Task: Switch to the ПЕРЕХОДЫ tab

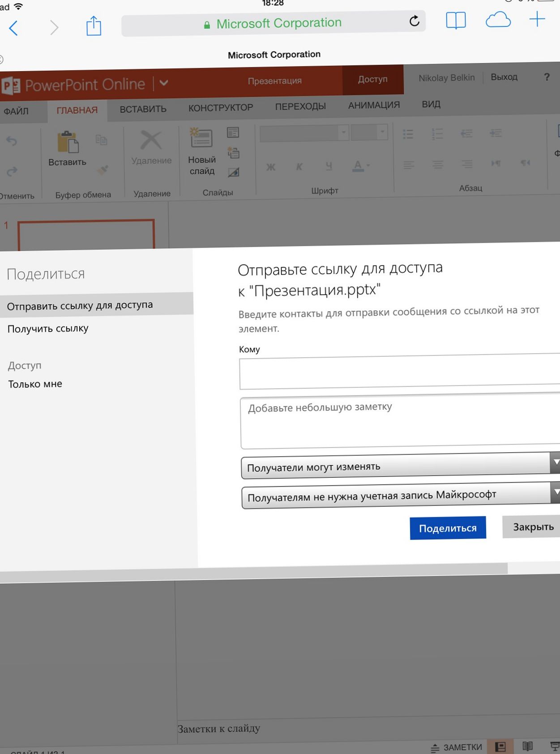Action: (300, 106)
